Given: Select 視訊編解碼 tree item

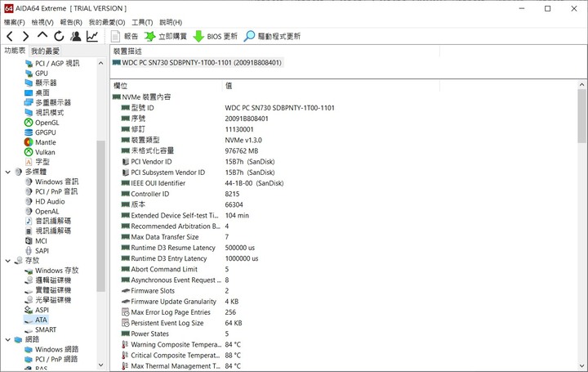Looking at the screenshot, I should pyautogui.click(x=47, y=231).
